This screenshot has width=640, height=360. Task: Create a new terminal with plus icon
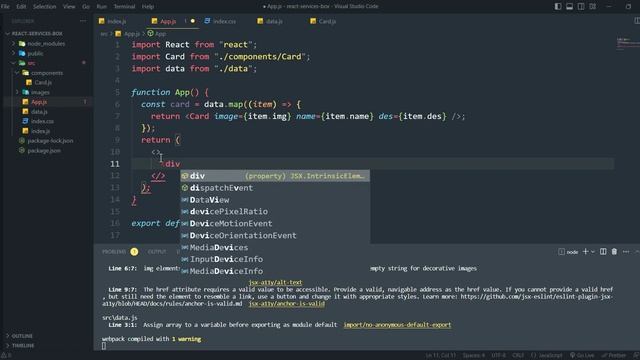585,252
